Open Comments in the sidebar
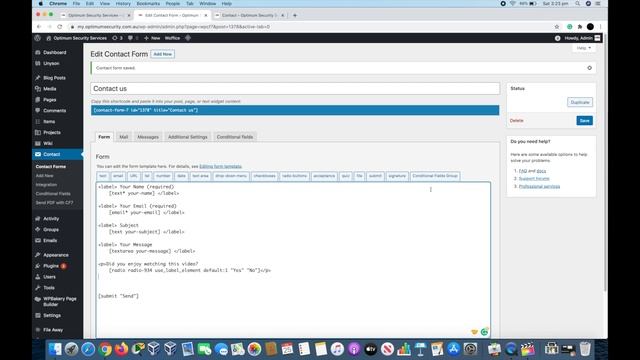This screenshot has width=640, height=360. (x=54, y=111)
